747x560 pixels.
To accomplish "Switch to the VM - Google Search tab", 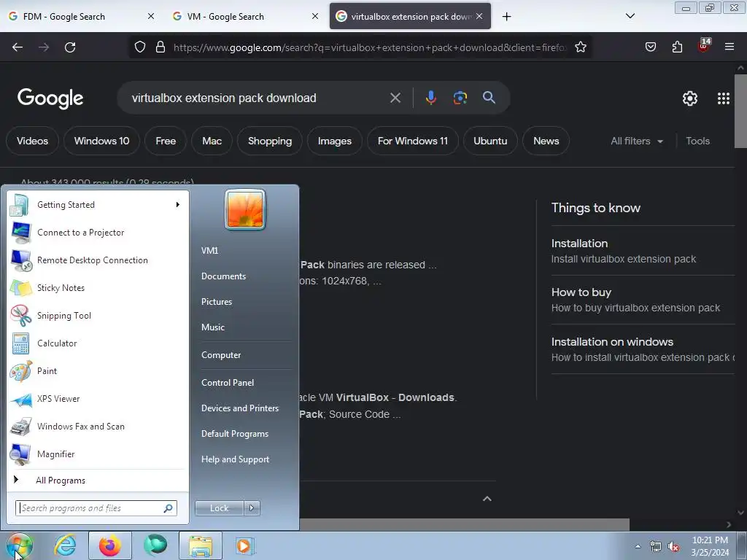I will coord(245,16).
